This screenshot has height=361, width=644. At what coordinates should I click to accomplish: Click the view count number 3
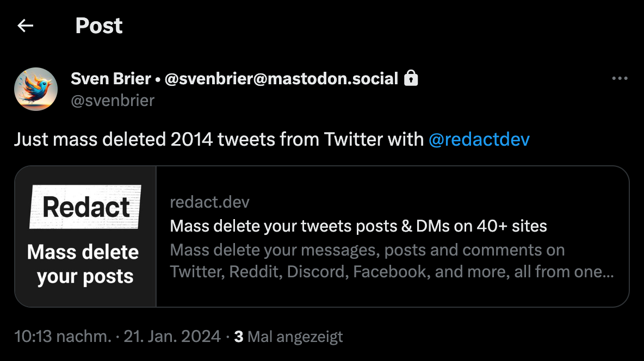click(238, 337)
